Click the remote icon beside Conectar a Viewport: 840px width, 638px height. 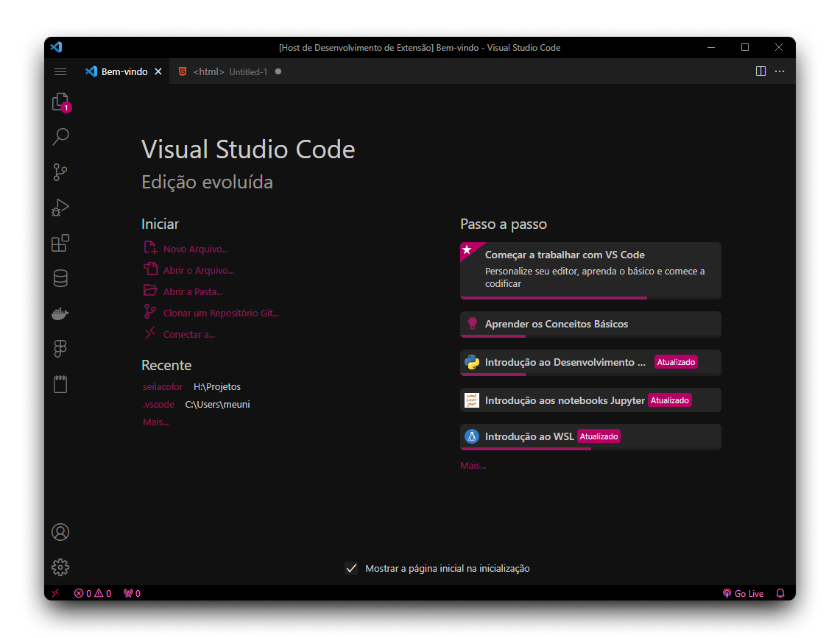click(x=150, y=333)
